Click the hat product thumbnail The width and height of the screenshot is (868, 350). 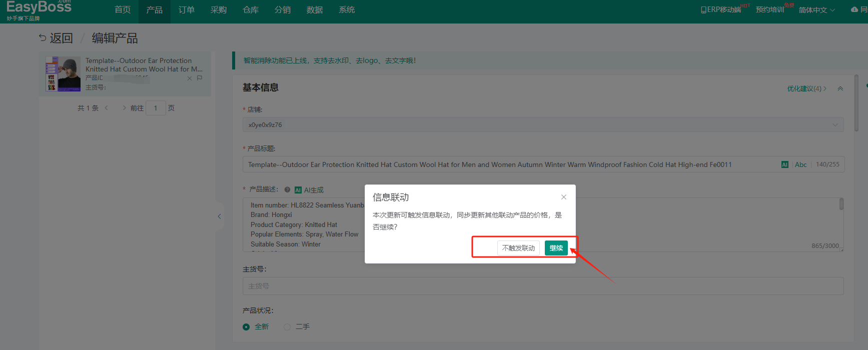[x=63, y=74]
